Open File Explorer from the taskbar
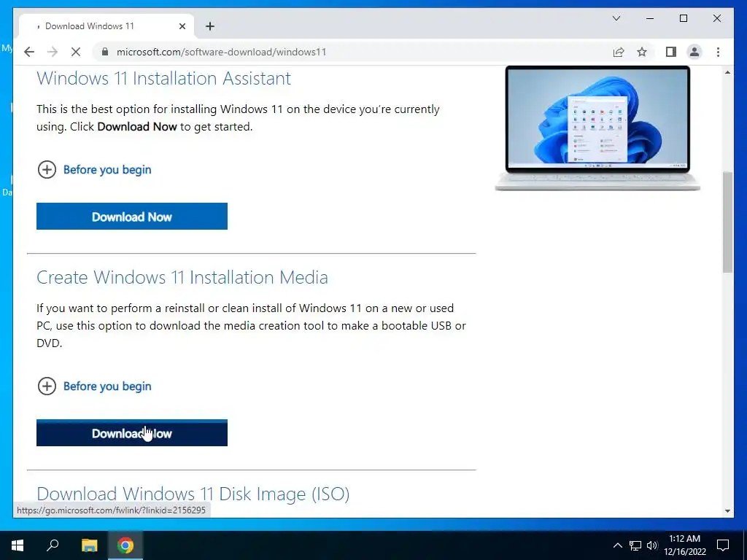 89,545
